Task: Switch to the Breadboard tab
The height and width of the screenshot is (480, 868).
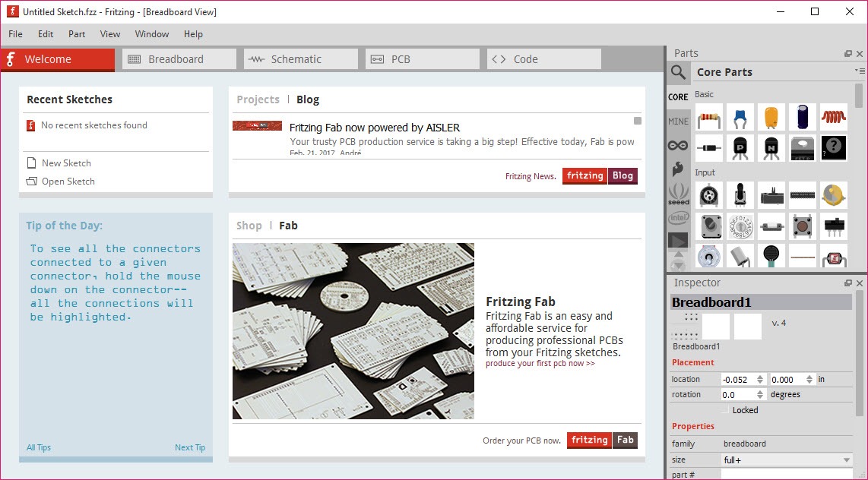Action: tap(179, 59)
